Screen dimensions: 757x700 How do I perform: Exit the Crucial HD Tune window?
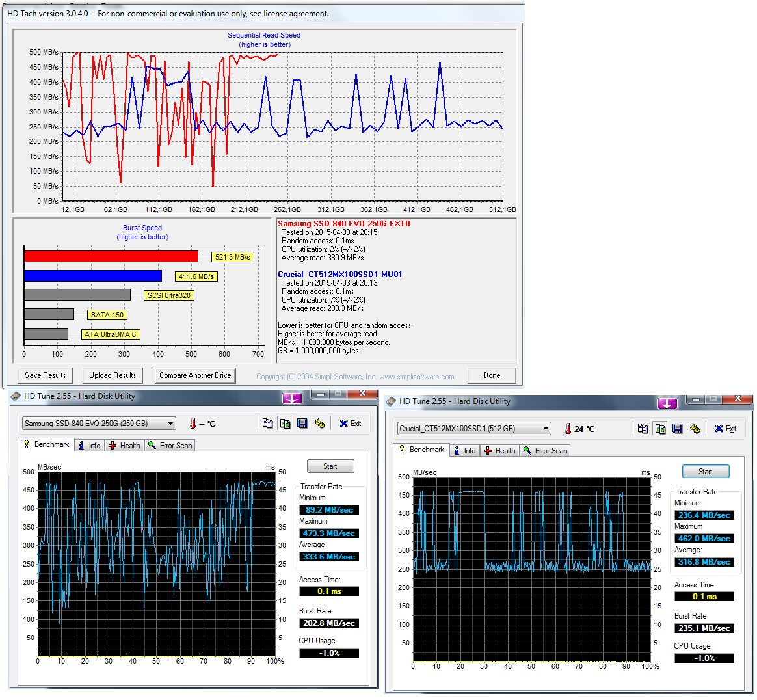[x=726, y=429]
